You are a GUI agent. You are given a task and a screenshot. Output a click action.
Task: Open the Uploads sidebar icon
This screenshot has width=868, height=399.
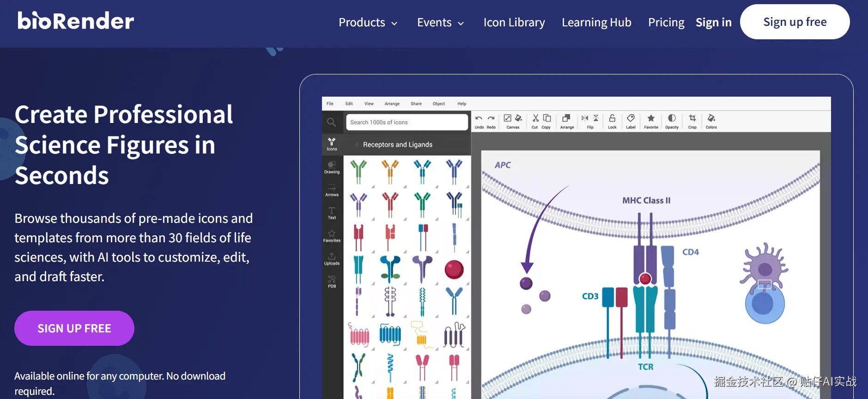tap(332, 259)
